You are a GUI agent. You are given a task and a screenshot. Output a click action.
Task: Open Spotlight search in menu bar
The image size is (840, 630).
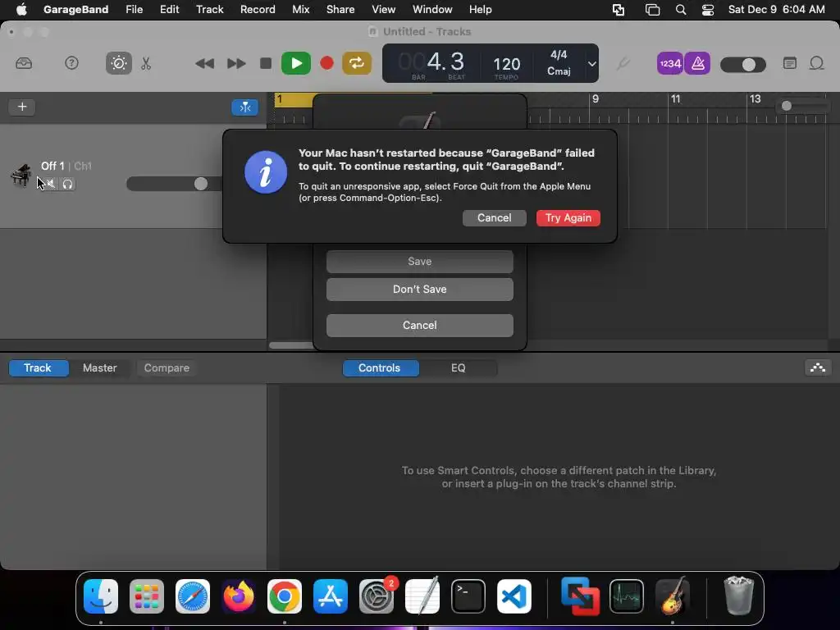[680, 10]
